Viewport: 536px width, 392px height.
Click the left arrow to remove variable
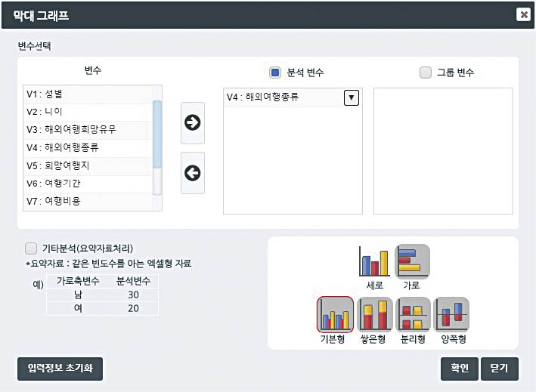[193, 173]
